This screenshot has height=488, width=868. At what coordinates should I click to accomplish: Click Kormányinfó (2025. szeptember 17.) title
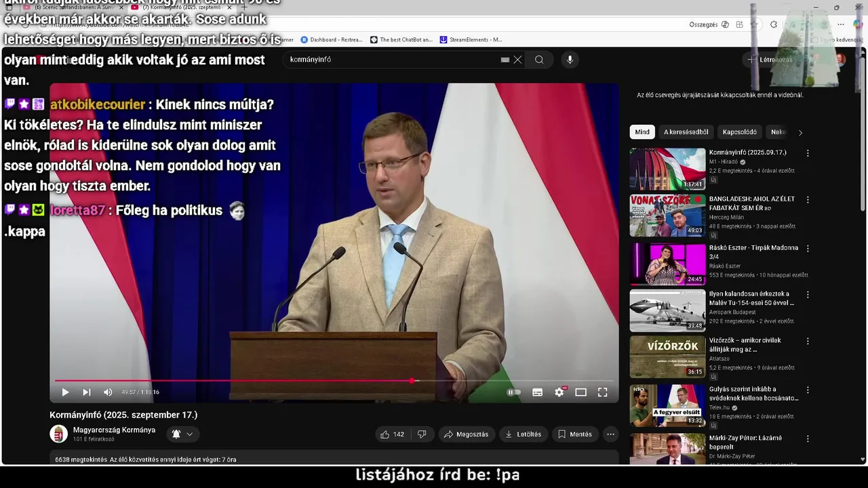(123, 415)
